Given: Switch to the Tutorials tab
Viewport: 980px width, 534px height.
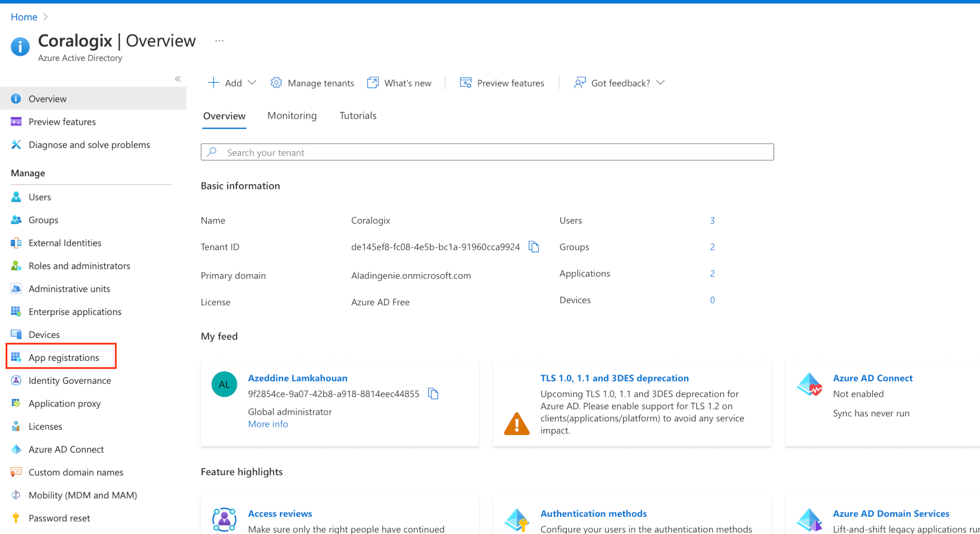Looking at the screenshot, I should tap(358, 116).
